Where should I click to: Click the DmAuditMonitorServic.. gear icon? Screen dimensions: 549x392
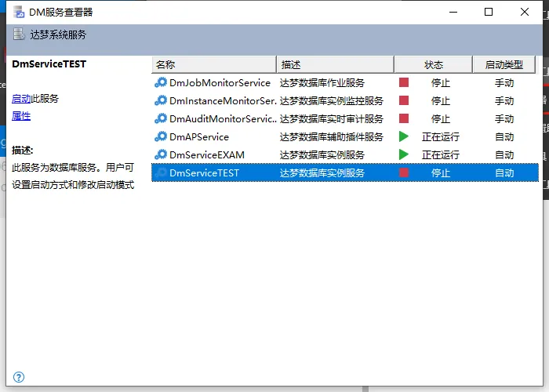161,118
